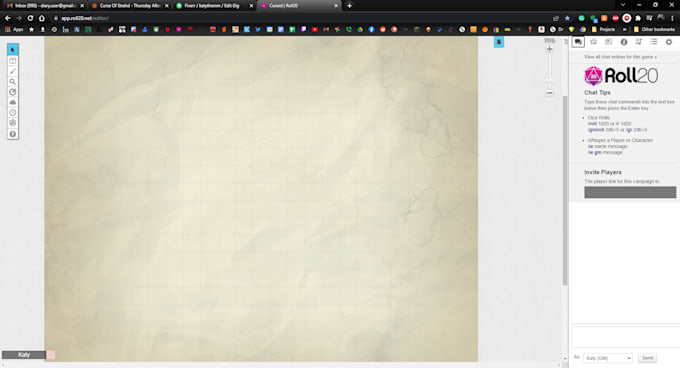Zoom in with the plus button
680x368 pixels.
tap(549, 49)
